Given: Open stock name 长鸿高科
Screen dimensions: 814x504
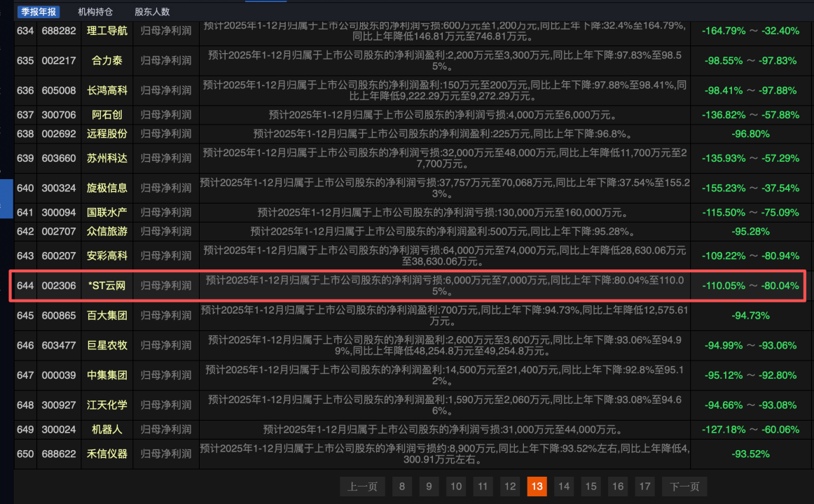Looking at the screenshot, I should [x=107, y=90].
